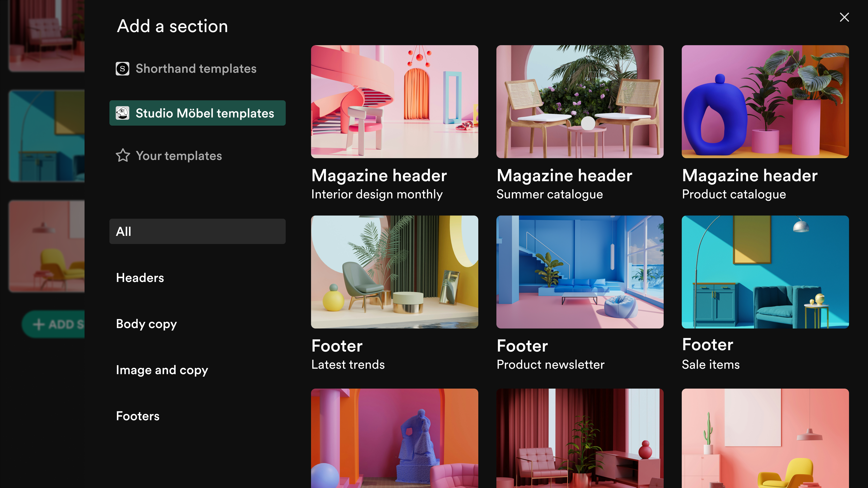
Task: Show only Headers templates
Action: [x=140, y=277]
